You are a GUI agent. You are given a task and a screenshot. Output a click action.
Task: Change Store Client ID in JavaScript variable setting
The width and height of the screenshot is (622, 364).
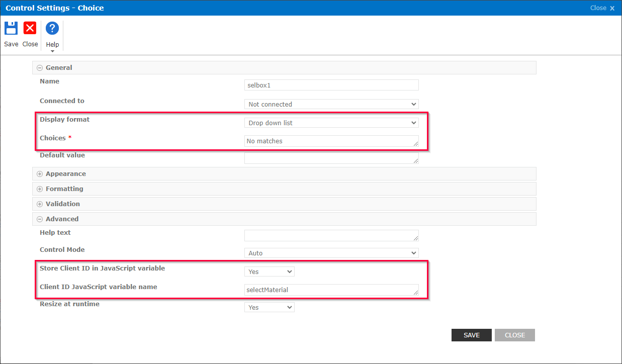(269, 271)
